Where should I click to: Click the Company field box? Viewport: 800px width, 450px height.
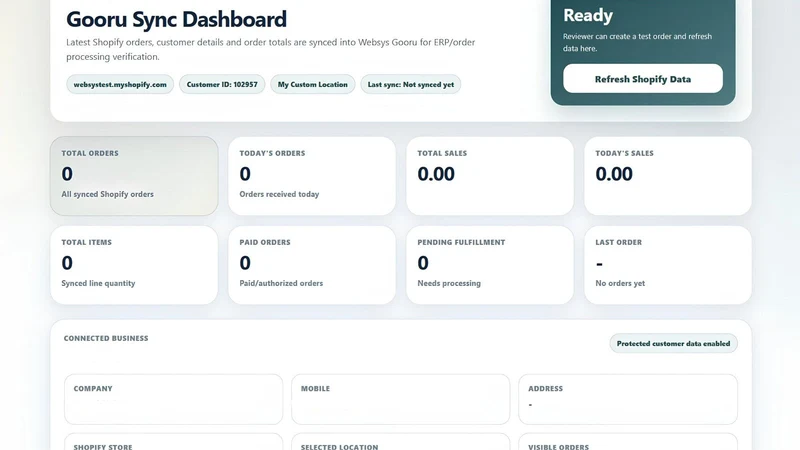click(173, 399)
